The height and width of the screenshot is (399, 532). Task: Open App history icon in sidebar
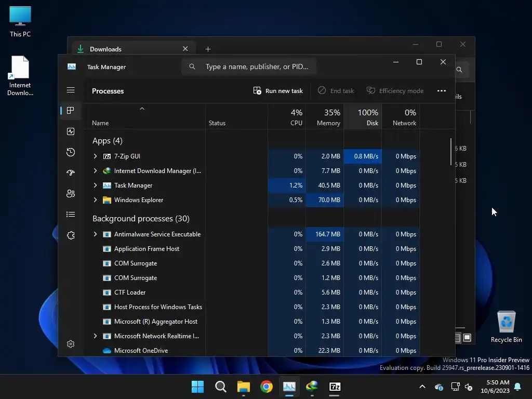(x=71, y=152)
